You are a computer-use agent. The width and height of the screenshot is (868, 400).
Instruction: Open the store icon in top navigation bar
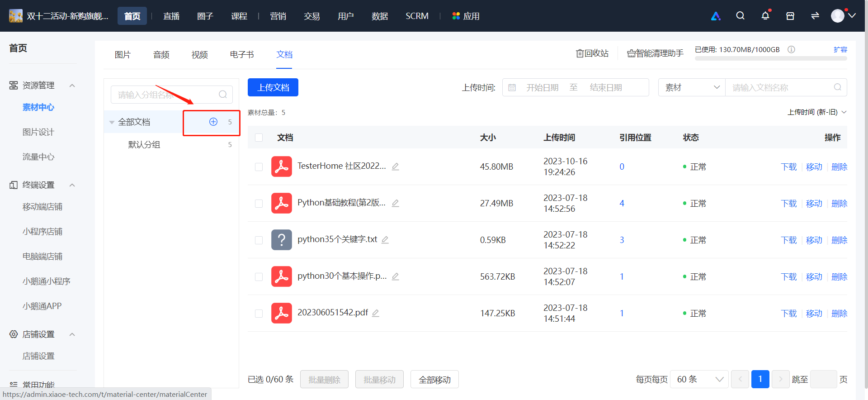click(790, 16)
